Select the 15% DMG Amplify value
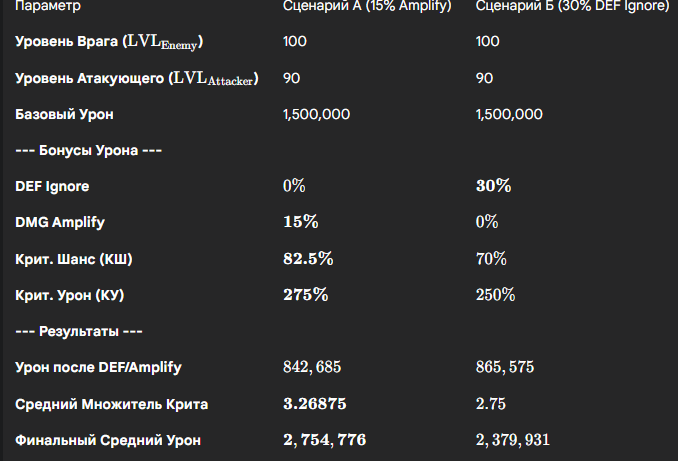 pyautogui.click(x=301, y=222)
